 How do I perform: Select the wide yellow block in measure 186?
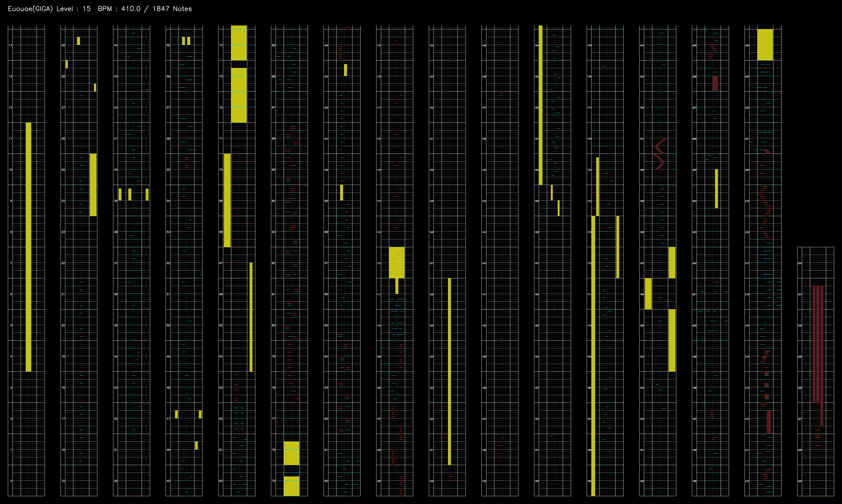click(648, 294)
